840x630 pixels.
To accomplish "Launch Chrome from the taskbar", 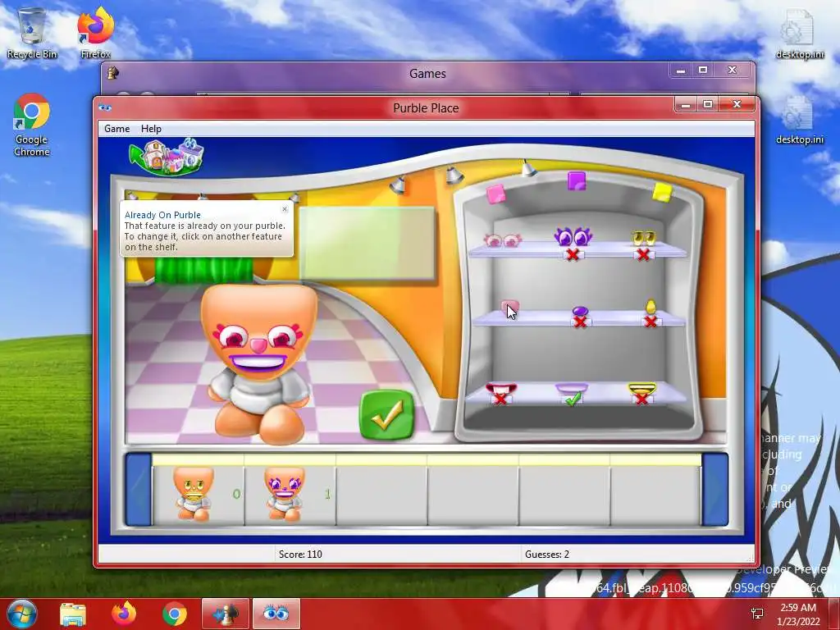I will (x=175, y=614).
